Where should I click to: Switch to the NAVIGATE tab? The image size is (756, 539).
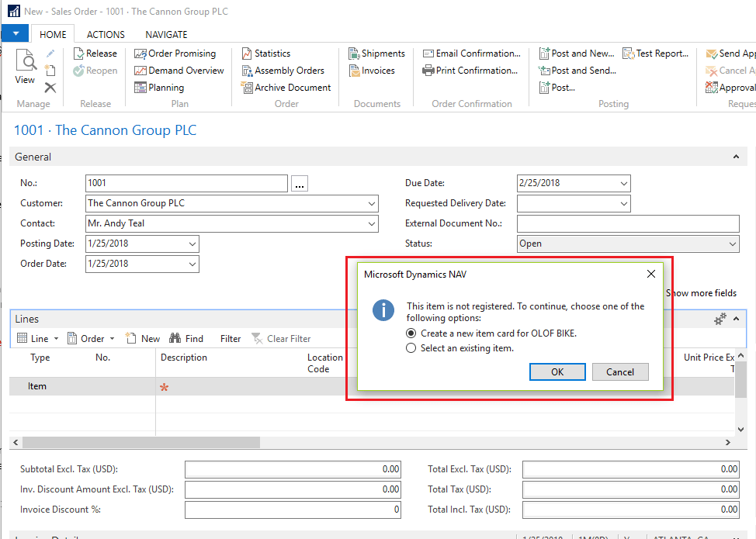(x=166, y=35)
